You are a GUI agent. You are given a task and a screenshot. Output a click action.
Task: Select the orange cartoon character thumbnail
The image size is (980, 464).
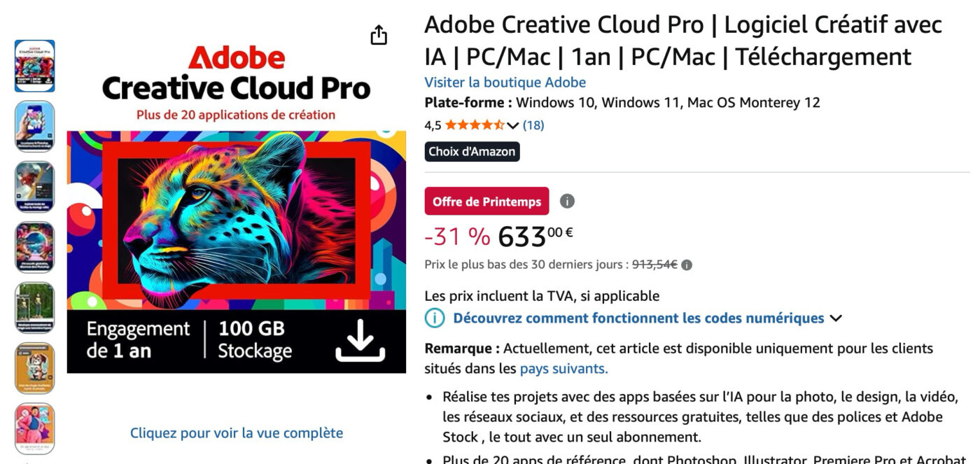pyautogui.click(x=35, y=368)
